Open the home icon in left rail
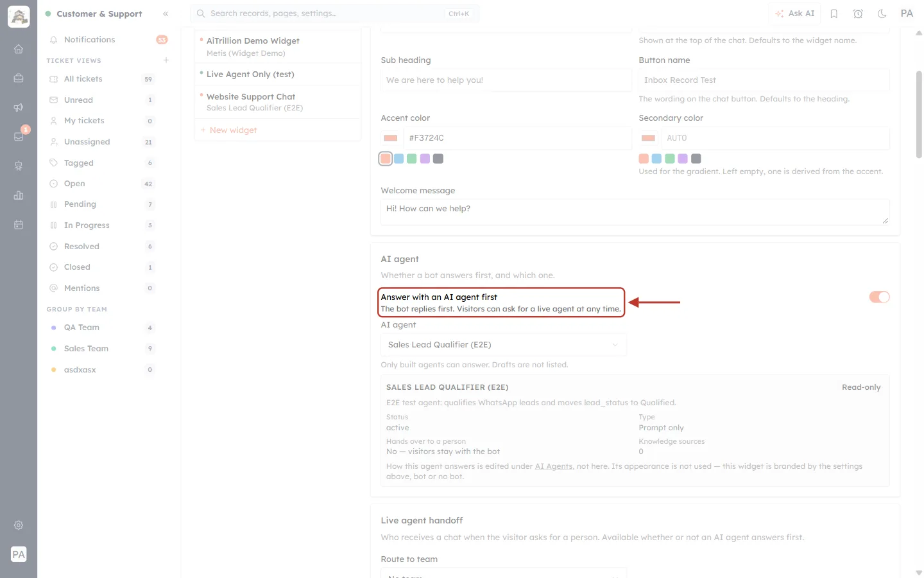924x578 pixels. pos(19,49)
